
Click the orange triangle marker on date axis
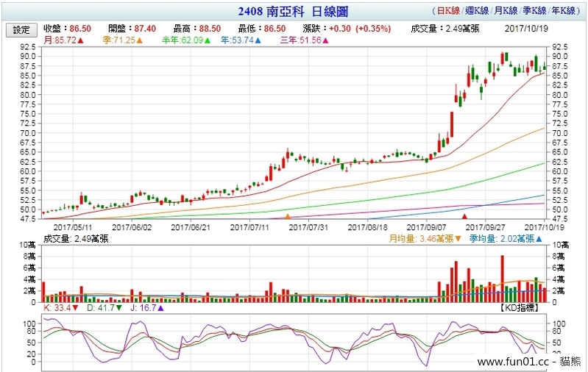coord(287,217)
